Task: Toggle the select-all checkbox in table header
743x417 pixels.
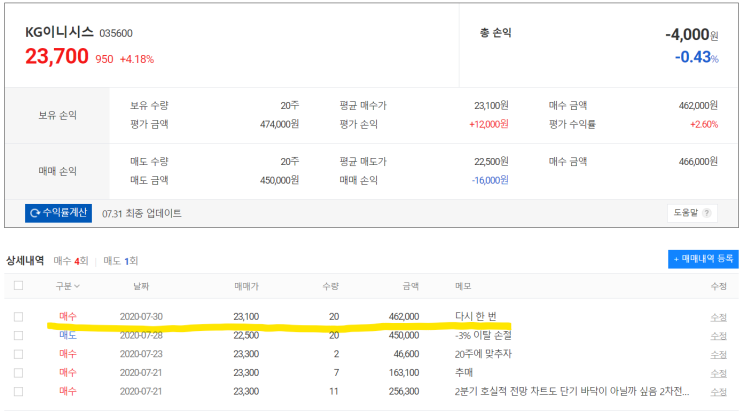Action: click(x=19, y=286)
